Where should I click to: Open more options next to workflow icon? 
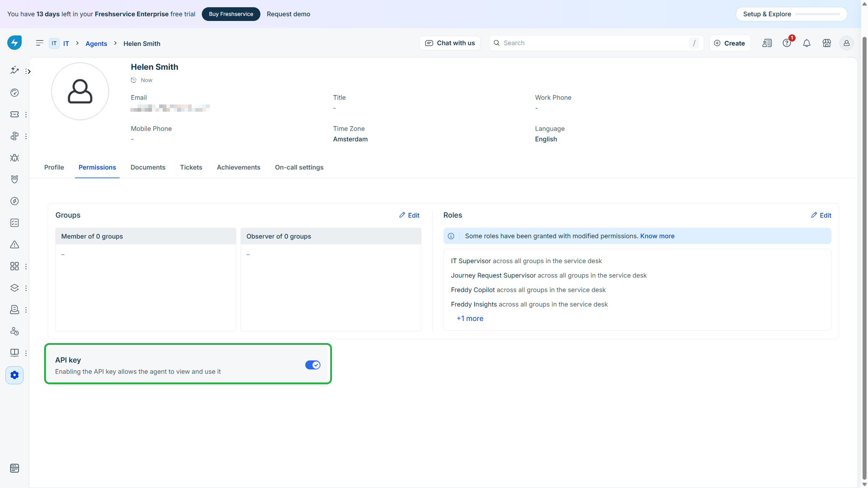(x=26, y=136)
